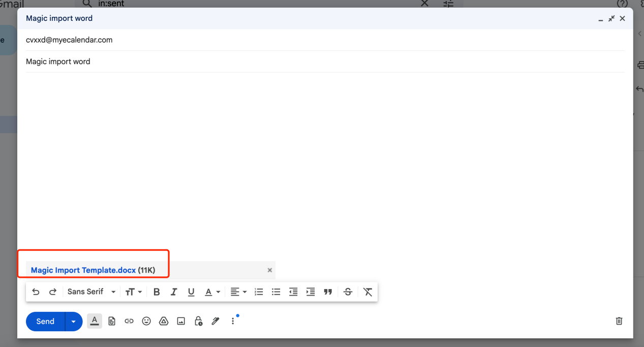The image size is (644, 347).
Task: Toggle strikethrough formatting
Action: [348, 292]
